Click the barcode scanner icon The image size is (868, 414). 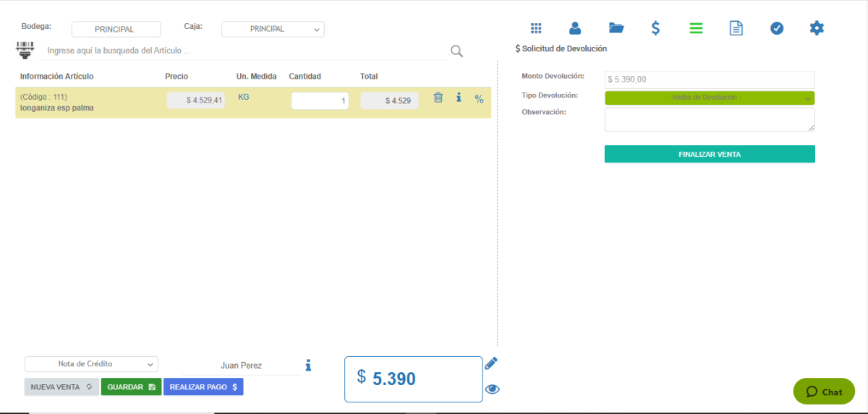pos(25,50)
